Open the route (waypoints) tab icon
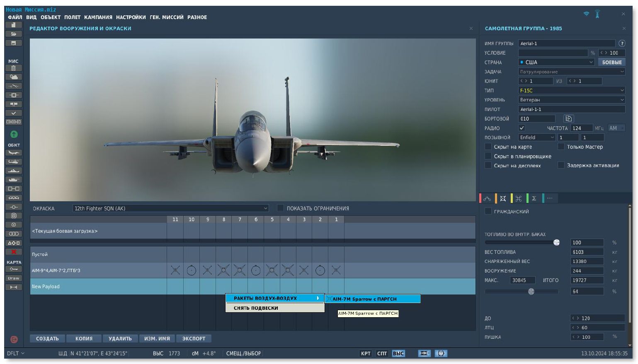638x364 pixels. 487,199
